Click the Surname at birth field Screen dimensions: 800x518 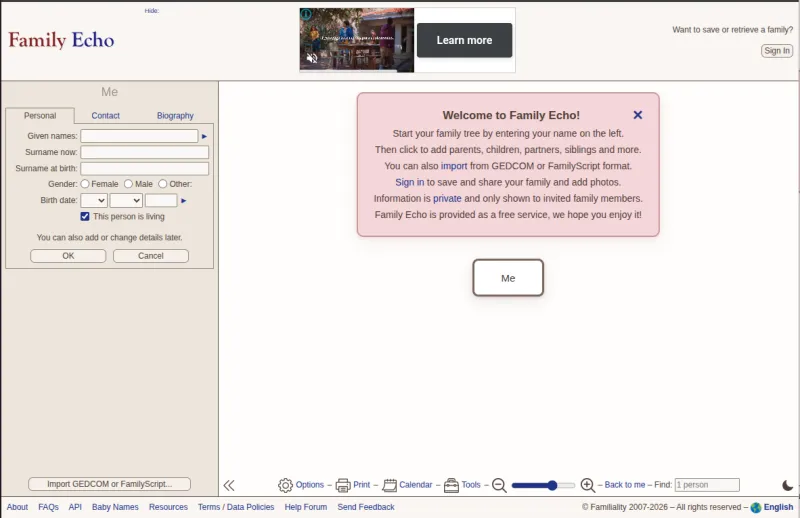point(144,168)
